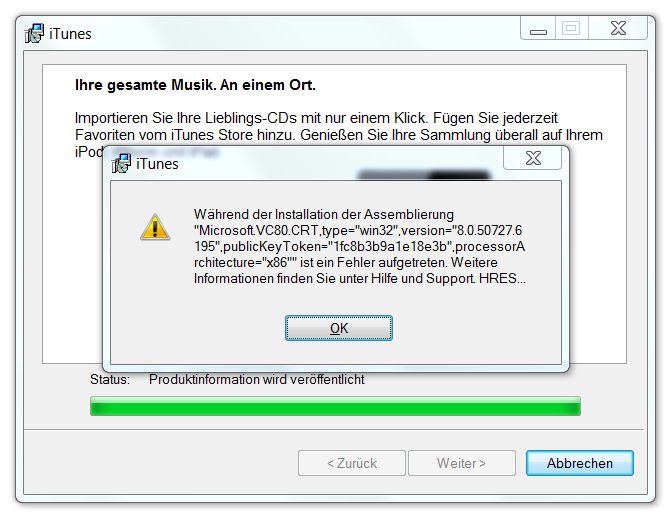Confirm the error with the OK button
Image resolution: width=666 pixels, height=515 pixels.
pyautogui.click(x=339, y=328)
